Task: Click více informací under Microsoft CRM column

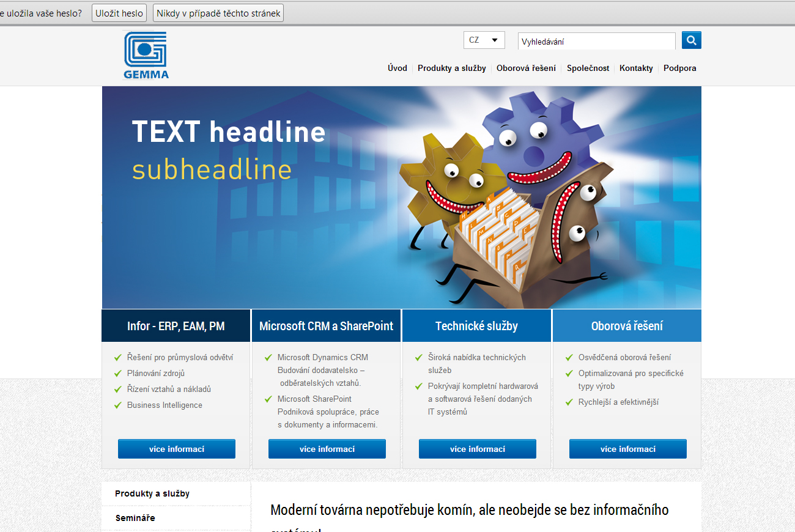Action: coord(327,449)
